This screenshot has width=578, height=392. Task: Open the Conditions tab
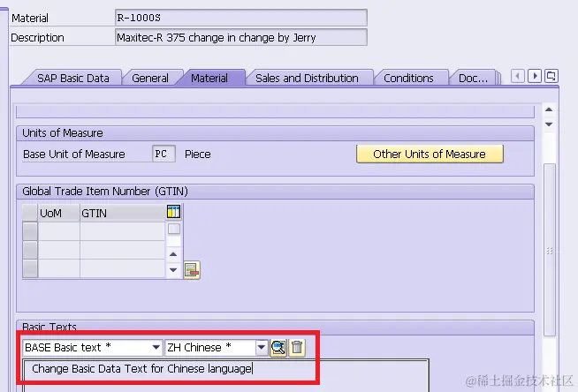pyautogui.click(x=408, y=78)
